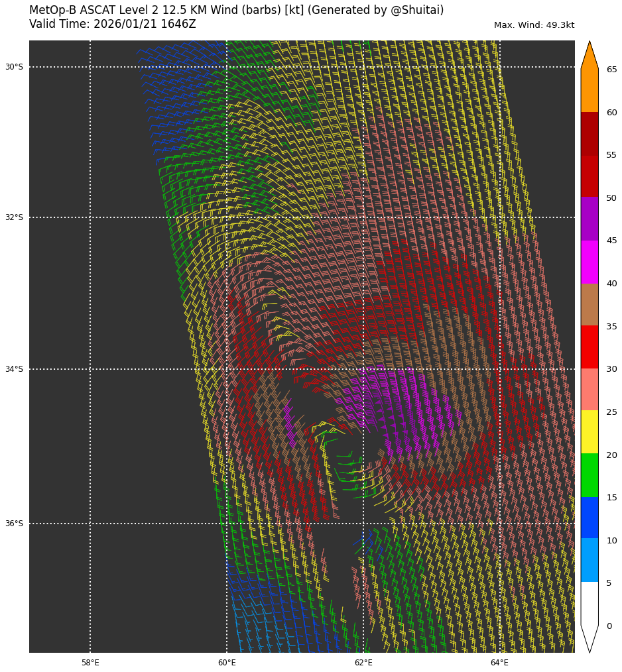Screen dimensions: 622x672
Task: Click the 62°E longitude axis label
Action: click(363, 663)
